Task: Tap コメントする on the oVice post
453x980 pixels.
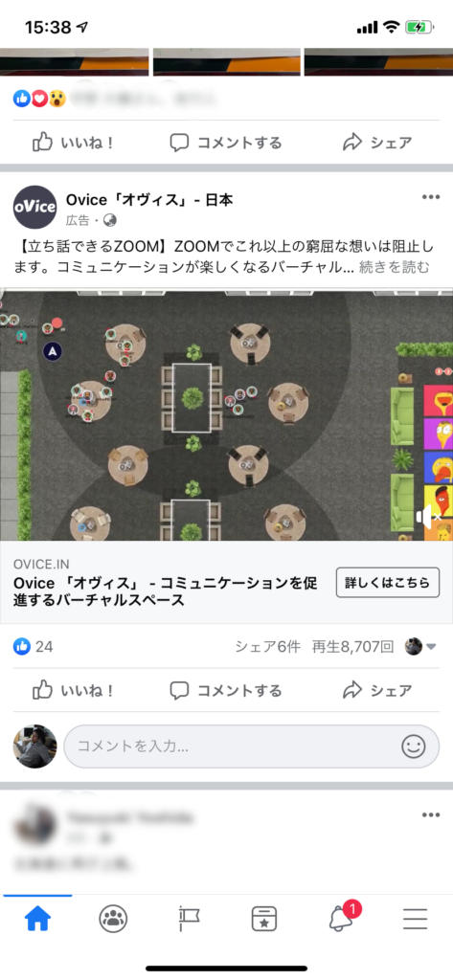Action: (x=226, y=690)
